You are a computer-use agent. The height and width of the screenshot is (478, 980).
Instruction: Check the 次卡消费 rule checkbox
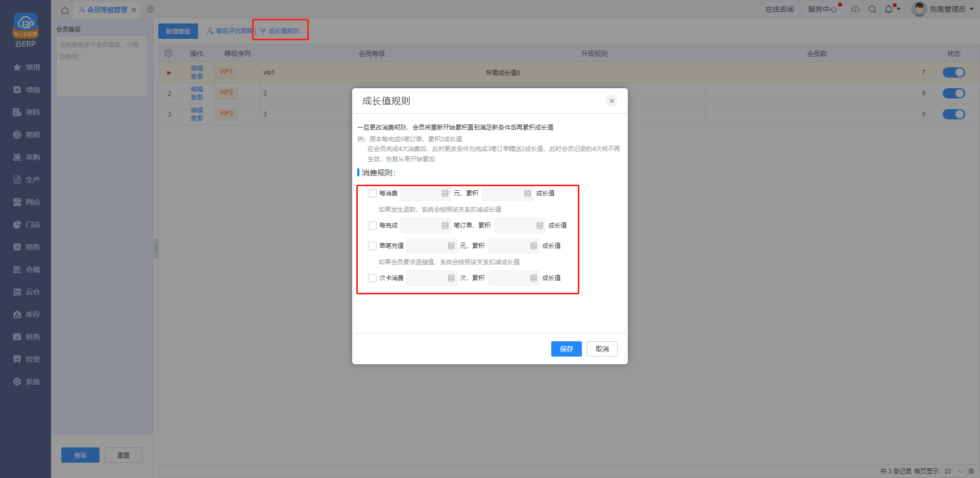[x=373, y=278]
